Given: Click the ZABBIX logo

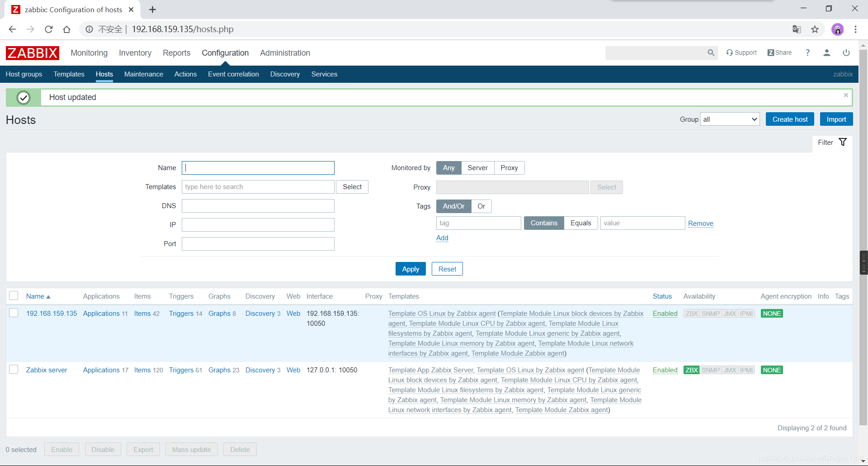Looking at the screenshot, I should 32,53.
